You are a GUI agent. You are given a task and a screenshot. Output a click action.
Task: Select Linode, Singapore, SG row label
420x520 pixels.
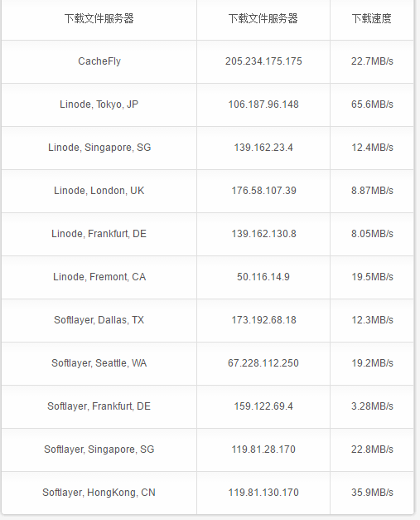click(99, 148)
